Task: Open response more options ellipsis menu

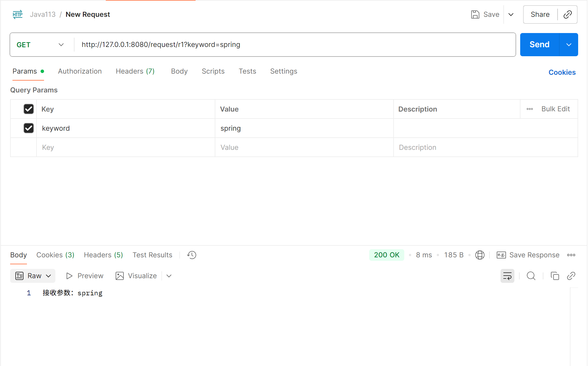Action: click(571, 255)
